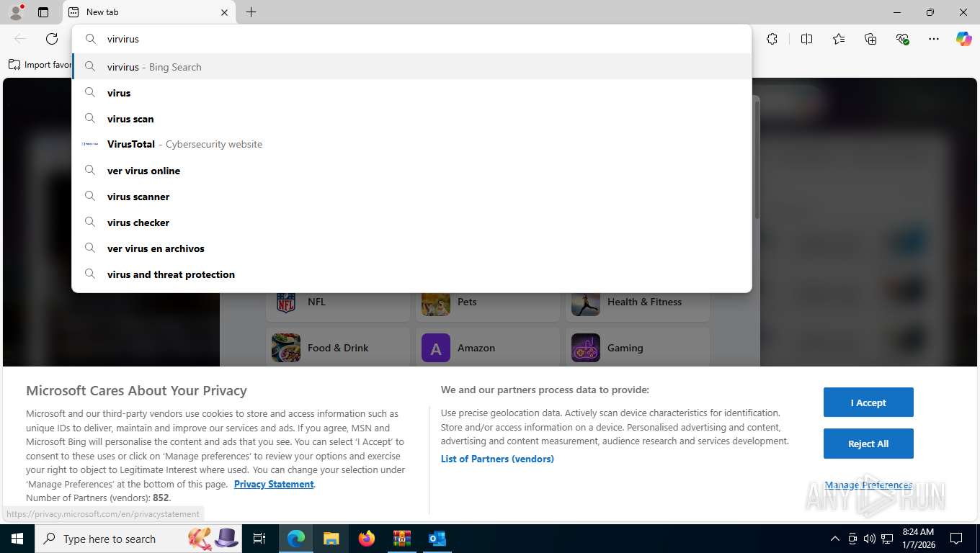Open the Copilot icon
The image size is (980, 553).
click(x=964, y=39)
